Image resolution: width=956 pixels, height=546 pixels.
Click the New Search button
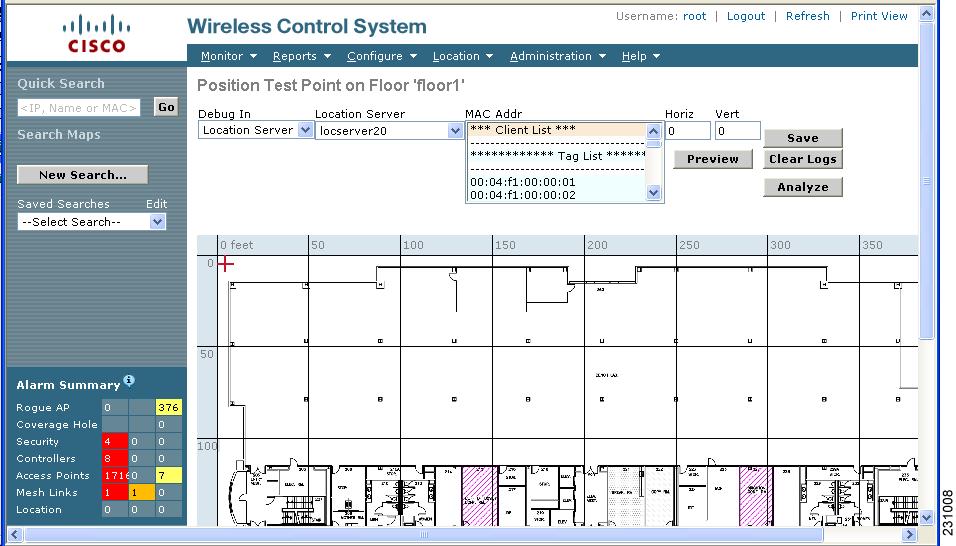coord(82,175)
